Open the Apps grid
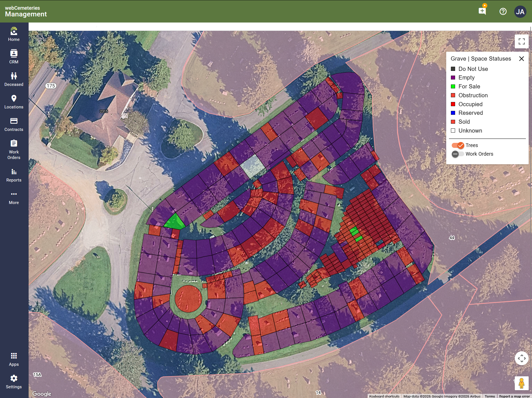Viewport: 532px width, 398px height. [x=14, y=359]
